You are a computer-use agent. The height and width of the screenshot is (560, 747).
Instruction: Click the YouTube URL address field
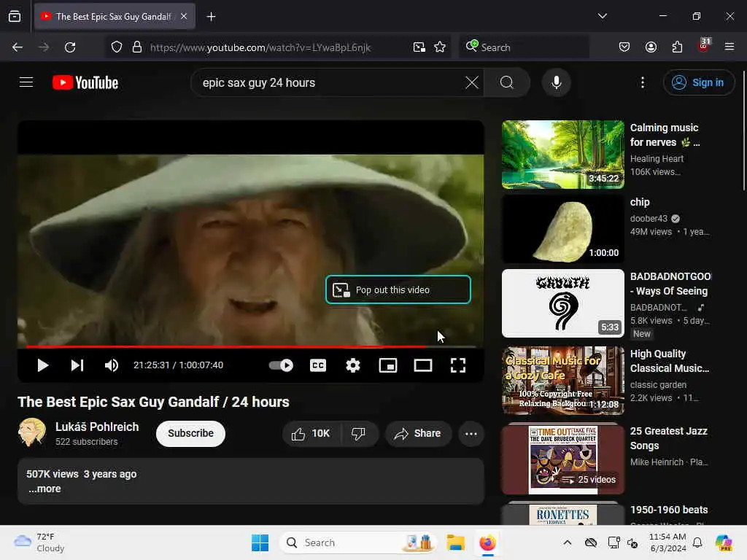click(260, 47)
